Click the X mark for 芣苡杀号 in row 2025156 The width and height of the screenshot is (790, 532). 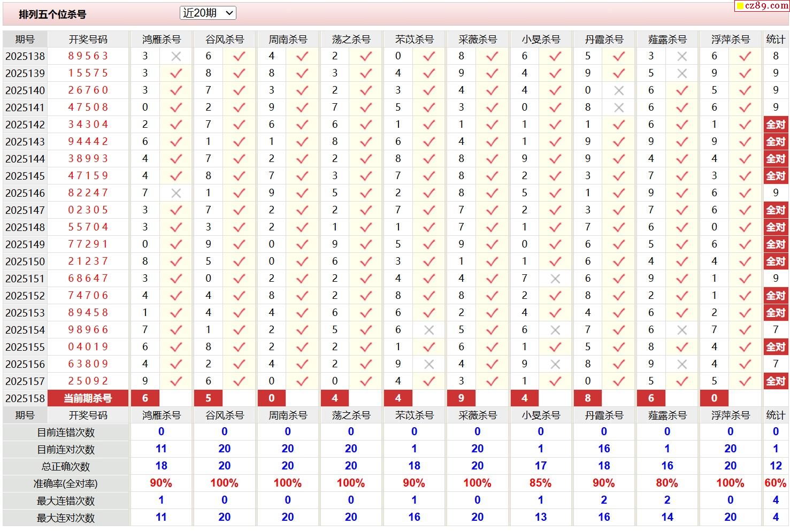pos(429,364)
